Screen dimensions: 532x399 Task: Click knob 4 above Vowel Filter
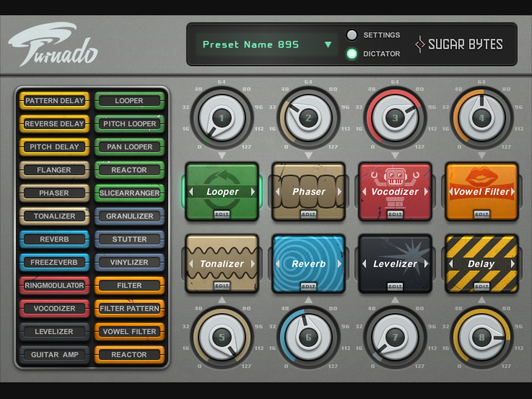tap(481, 118)
